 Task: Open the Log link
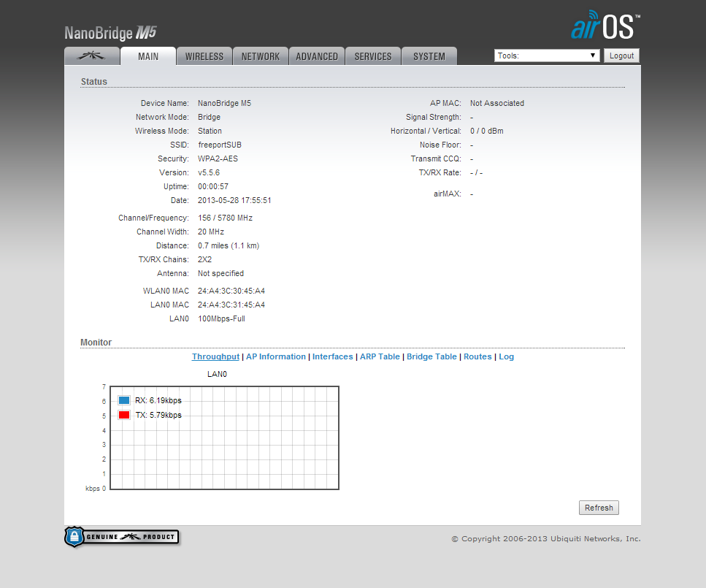pyautogui.click(x=506, y=356)
